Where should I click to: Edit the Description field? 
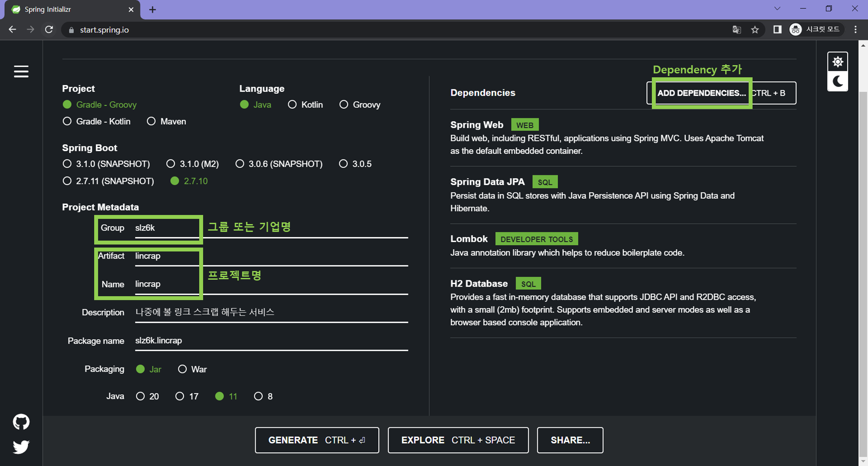coord(271,313)
